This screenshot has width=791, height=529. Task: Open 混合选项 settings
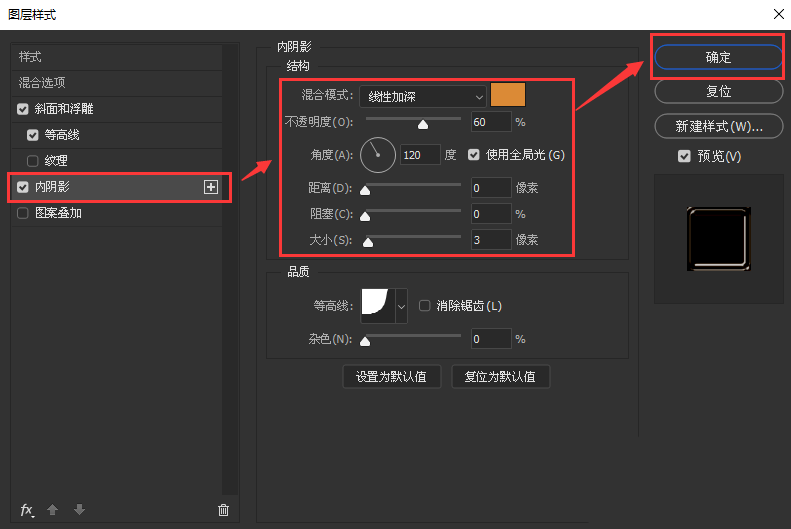click(x=117, y=83)
